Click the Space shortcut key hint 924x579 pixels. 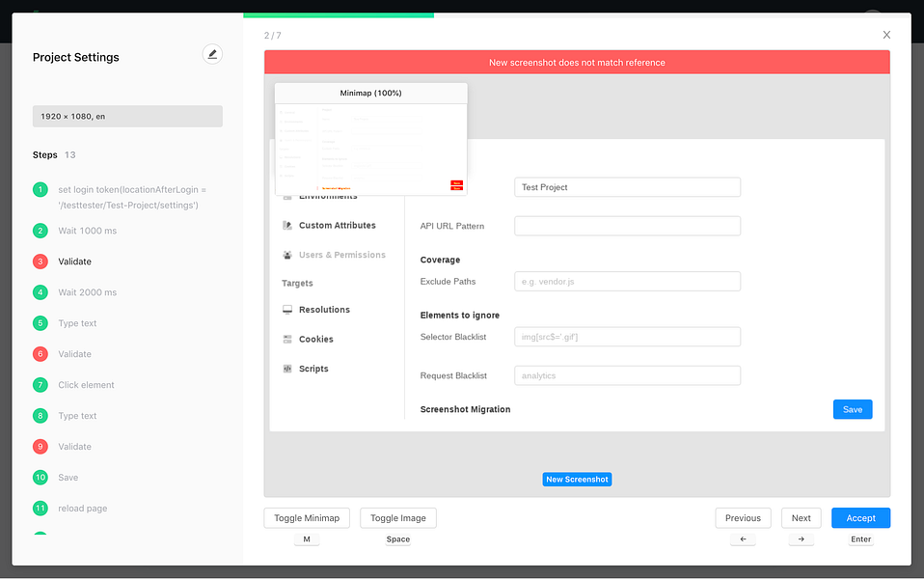397,538
